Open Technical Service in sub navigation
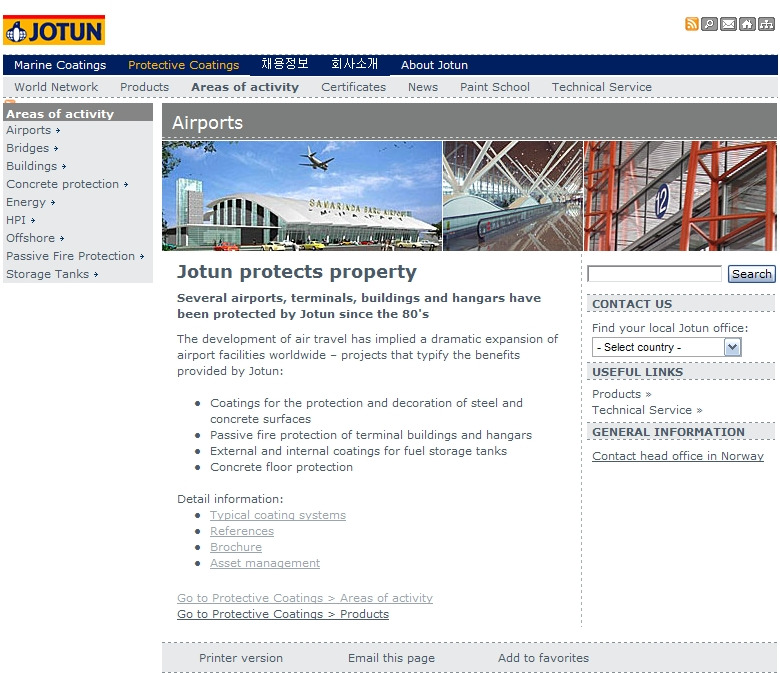 [601, 87]
